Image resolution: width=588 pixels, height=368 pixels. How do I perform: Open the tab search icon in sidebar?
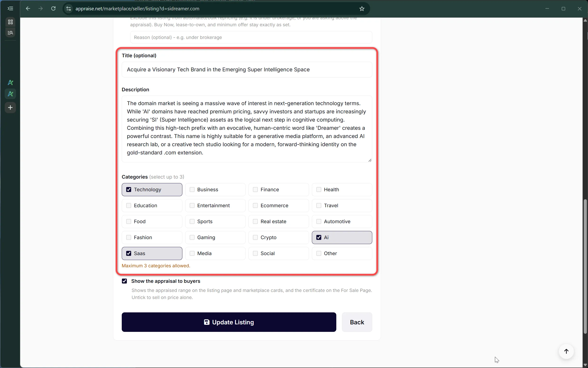[x=10, y=32]
